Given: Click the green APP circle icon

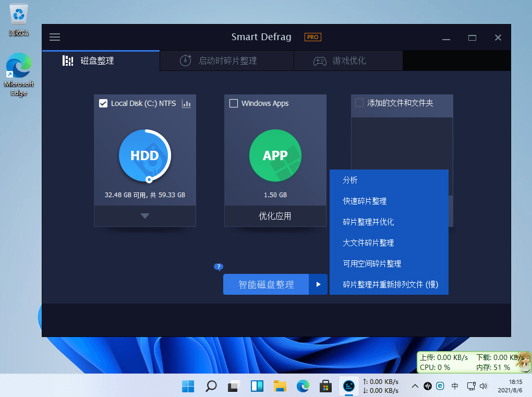Looking at the screenshot, I should click(x=275, y=155).
